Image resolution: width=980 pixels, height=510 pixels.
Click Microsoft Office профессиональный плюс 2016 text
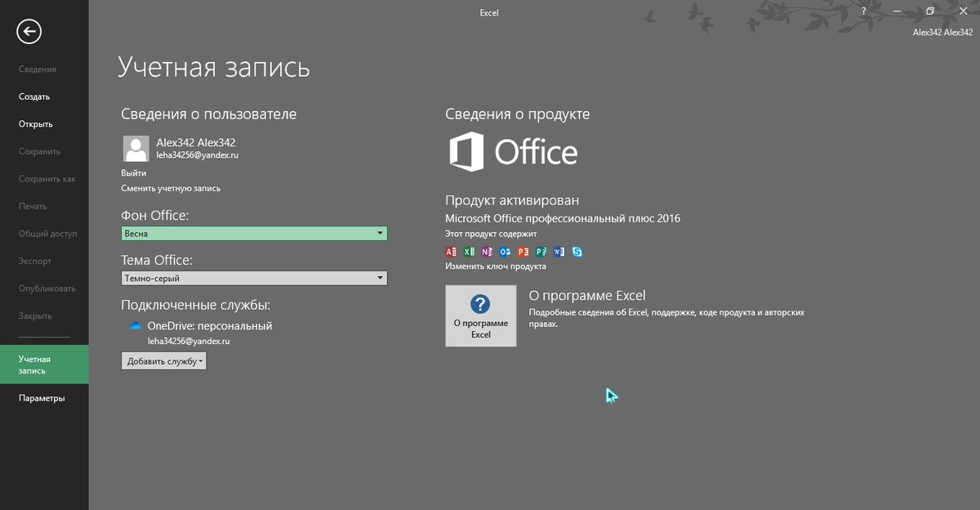(563, 218)
